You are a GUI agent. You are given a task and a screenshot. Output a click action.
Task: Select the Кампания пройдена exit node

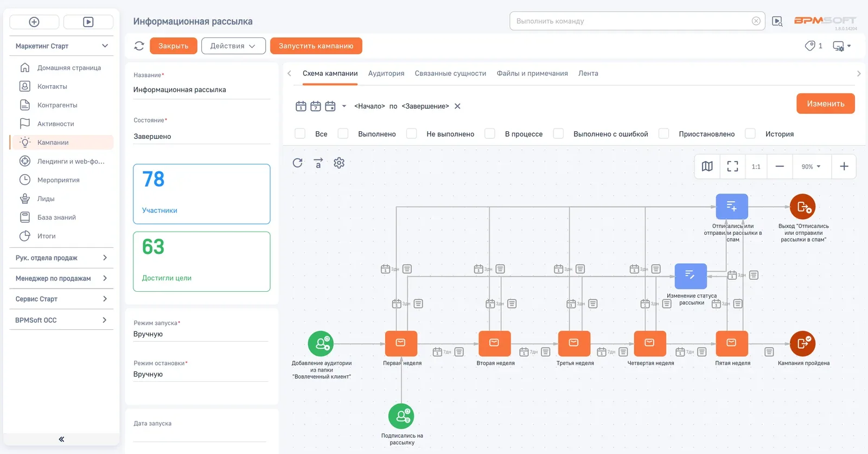point(802,343)
